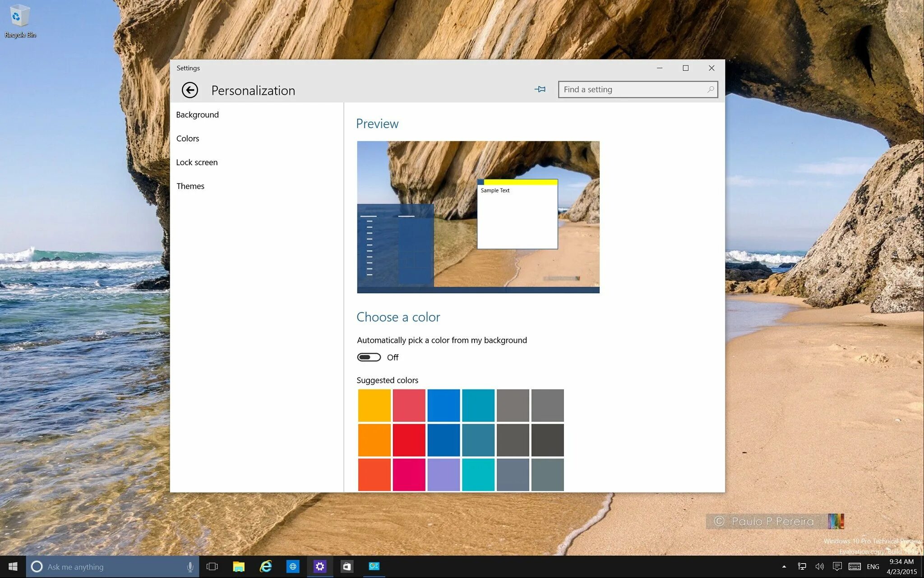This screenshot has height=578, width=924.
Task: Toggle automatic color pick from background
Action: tap(369, 357)
